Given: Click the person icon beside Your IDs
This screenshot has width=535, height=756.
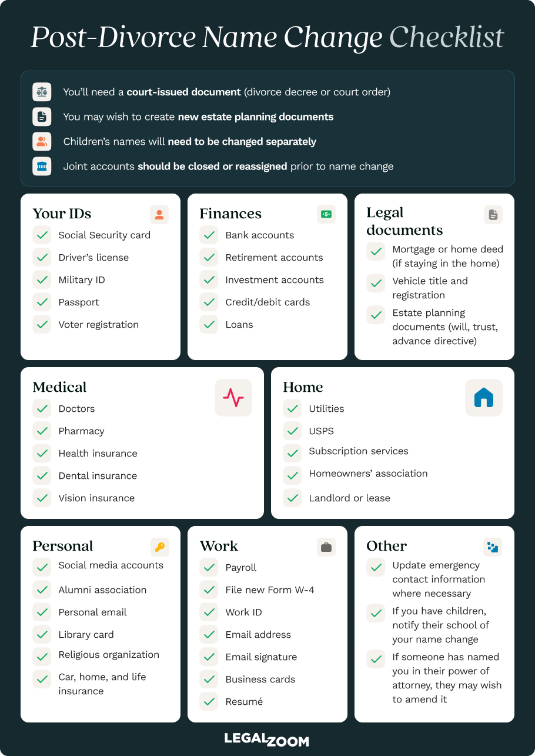Looking at the screenshot, I should click(x=159, y=215).
